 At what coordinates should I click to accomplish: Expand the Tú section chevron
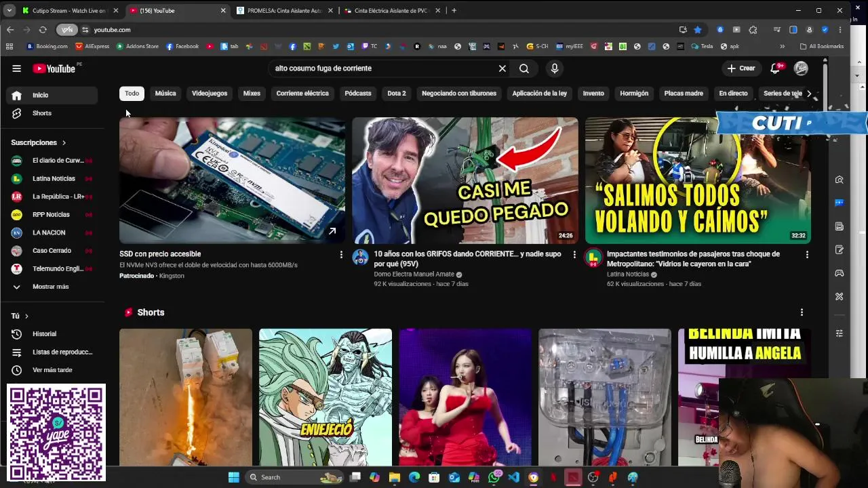point(26,317)
